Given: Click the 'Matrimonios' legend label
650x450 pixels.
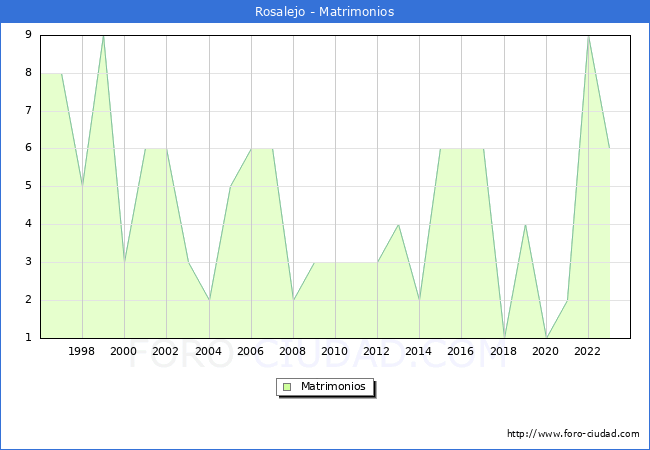Looking at the screenshot, I should pos(333,386).
